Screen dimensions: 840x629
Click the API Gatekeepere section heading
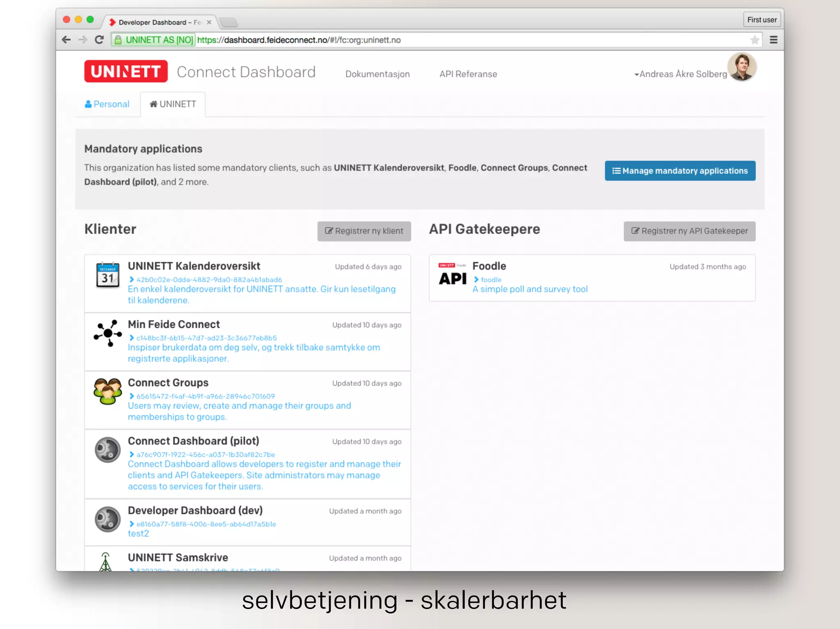(484, 229)
